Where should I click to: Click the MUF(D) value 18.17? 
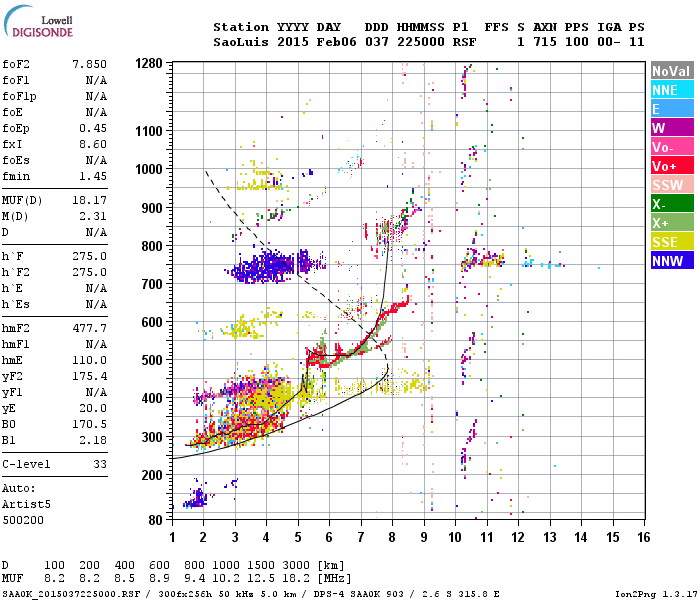[x=89, y=200]
